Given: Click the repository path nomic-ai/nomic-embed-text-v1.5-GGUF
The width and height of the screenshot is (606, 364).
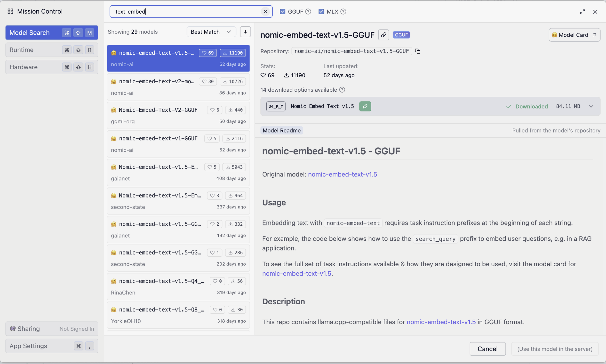Looking at the screenshot, I should [x=351, y=51].
